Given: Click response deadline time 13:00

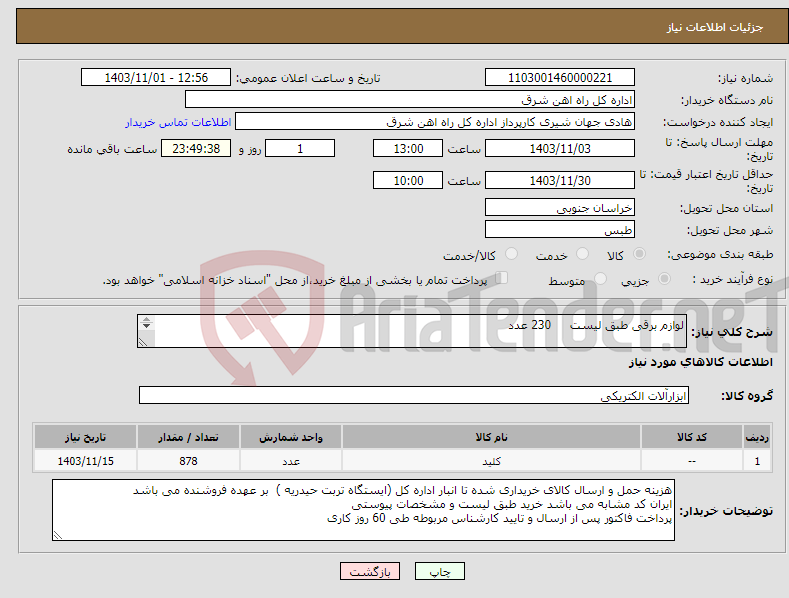Looking at the screenshot, I should [408, 148].
